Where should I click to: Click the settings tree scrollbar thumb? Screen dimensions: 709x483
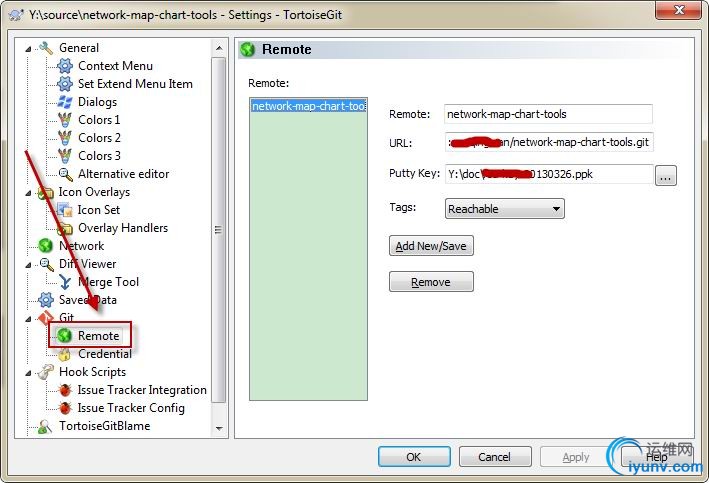(219, 230)
